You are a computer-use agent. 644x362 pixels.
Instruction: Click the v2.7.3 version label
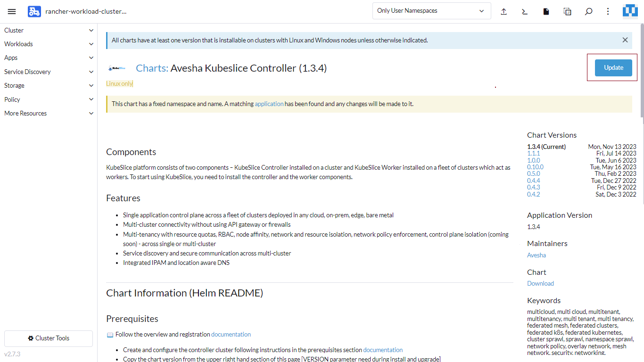click(x=12, y=354)
